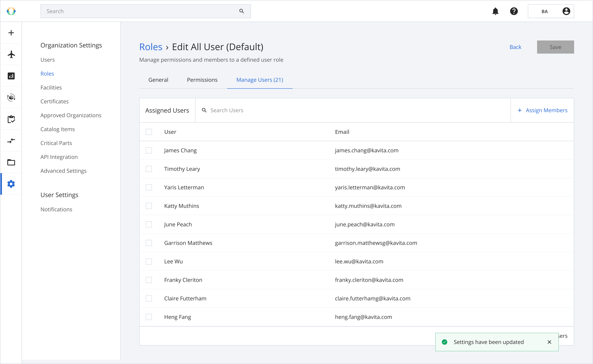
Task: Click the green success check icon
Action: [445, 342]
